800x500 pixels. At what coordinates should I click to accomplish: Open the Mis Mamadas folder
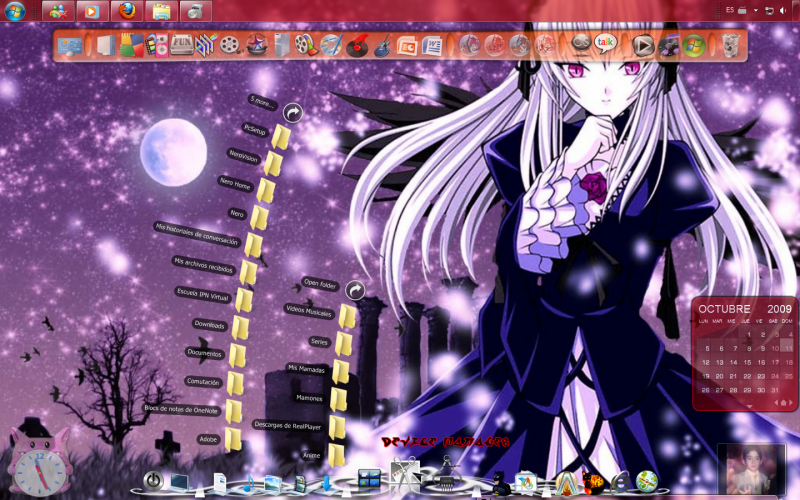point(340,372)
